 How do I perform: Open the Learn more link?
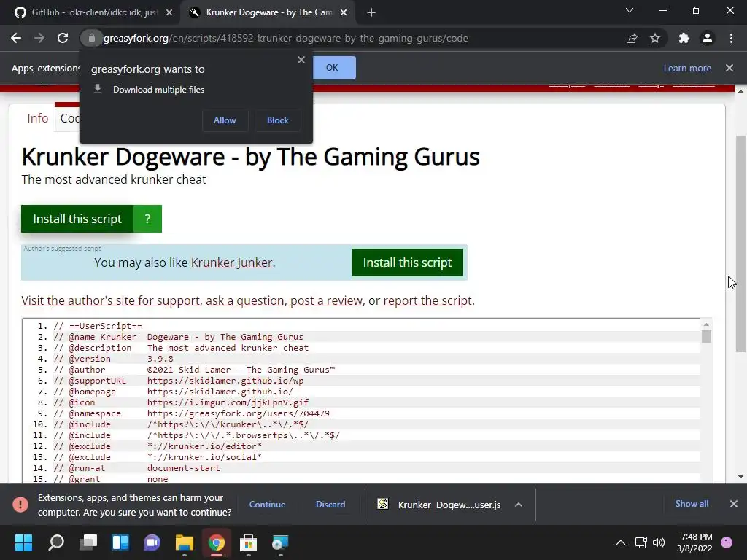pos(687,68)
